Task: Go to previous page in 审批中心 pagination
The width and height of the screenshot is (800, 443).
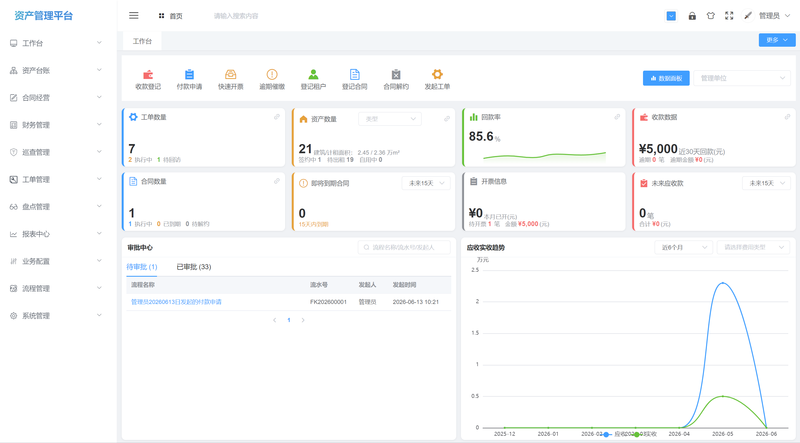Action: tap(274, 320)
